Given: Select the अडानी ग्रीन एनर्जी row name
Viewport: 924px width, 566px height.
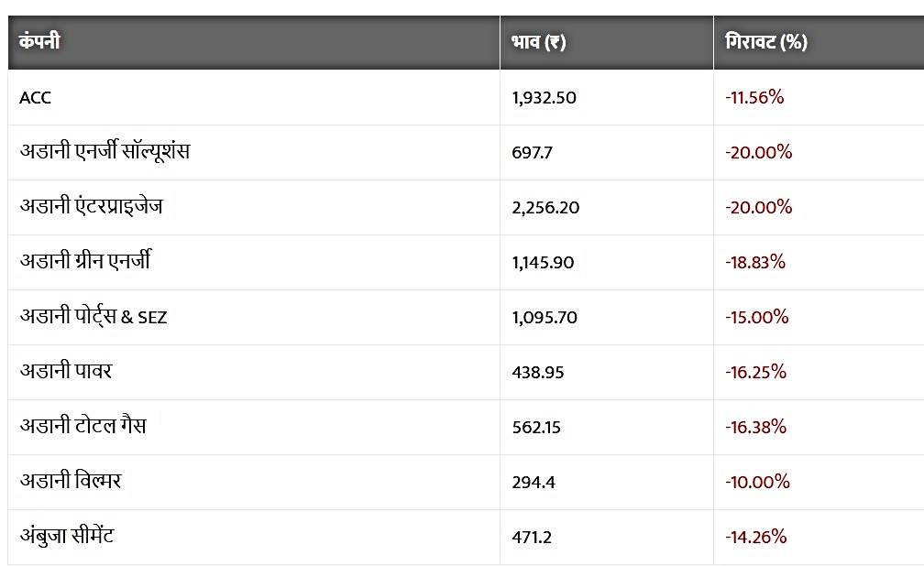Looking at the screenshot, I should pos(85,262).
